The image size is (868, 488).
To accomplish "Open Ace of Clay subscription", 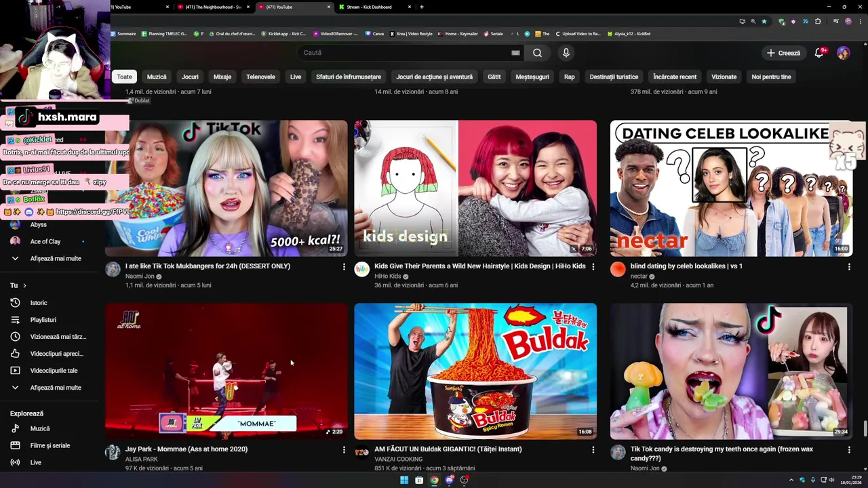I will pos(45,241).
